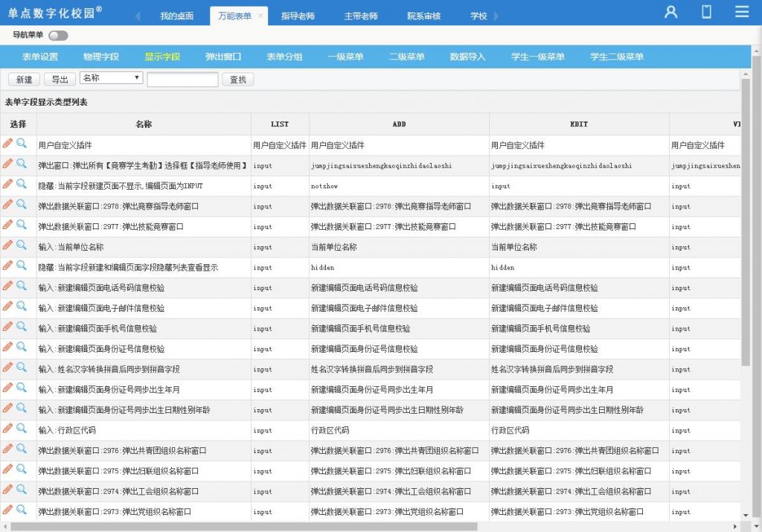
Task: View magnifier for 2976:弹出共青团组织名称窗口 row
Action: [x=22, y=449]
